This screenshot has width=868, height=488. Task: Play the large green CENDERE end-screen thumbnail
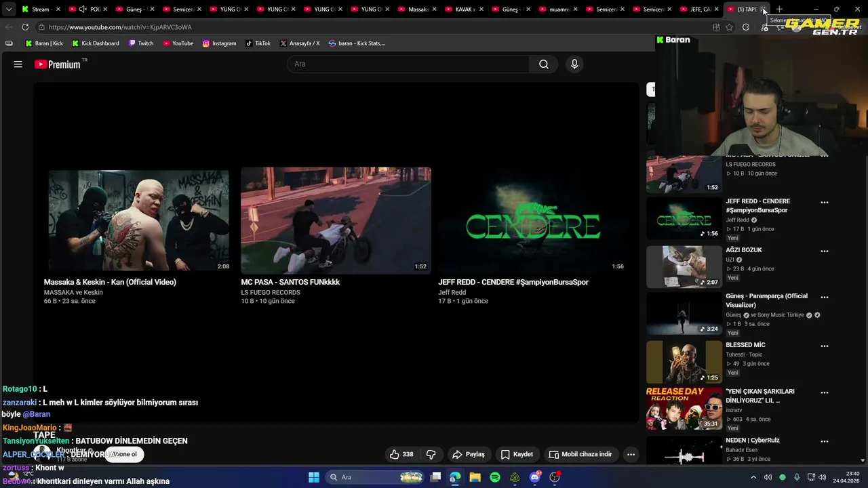click(533, 220)
